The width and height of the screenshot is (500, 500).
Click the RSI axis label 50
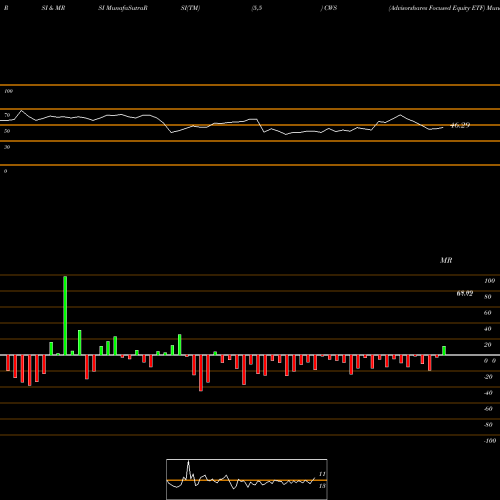pyautogui.click(x=7, y=131)
